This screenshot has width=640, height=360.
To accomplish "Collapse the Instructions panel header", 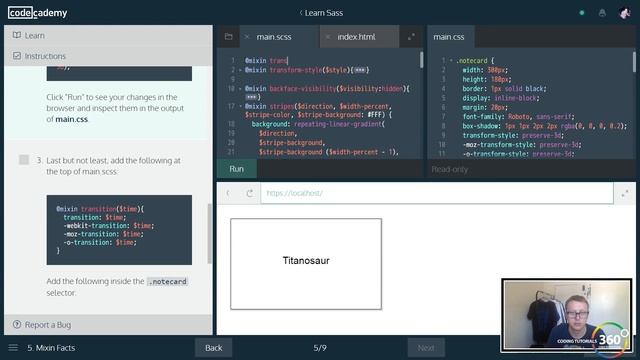I will (108, 56).
